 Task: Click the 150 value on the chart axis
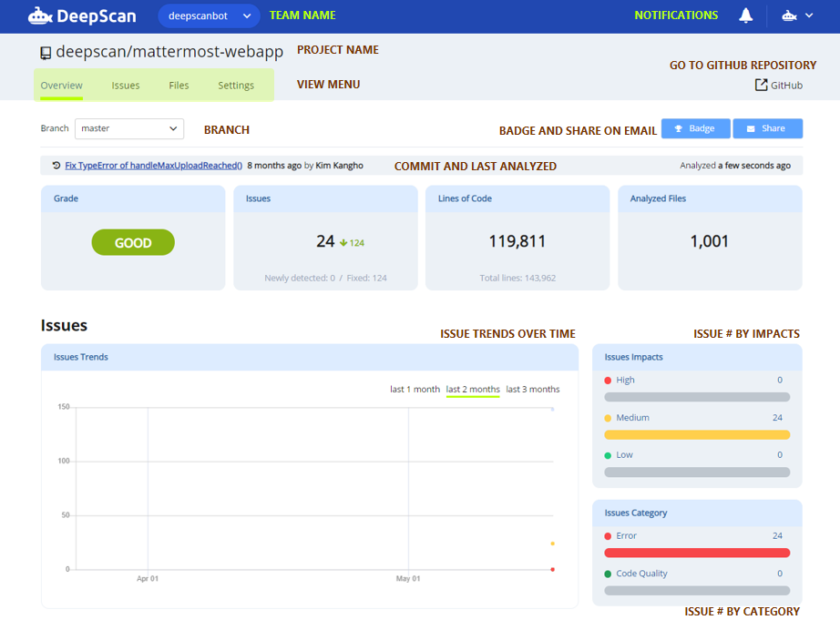(x=64, y=407)
